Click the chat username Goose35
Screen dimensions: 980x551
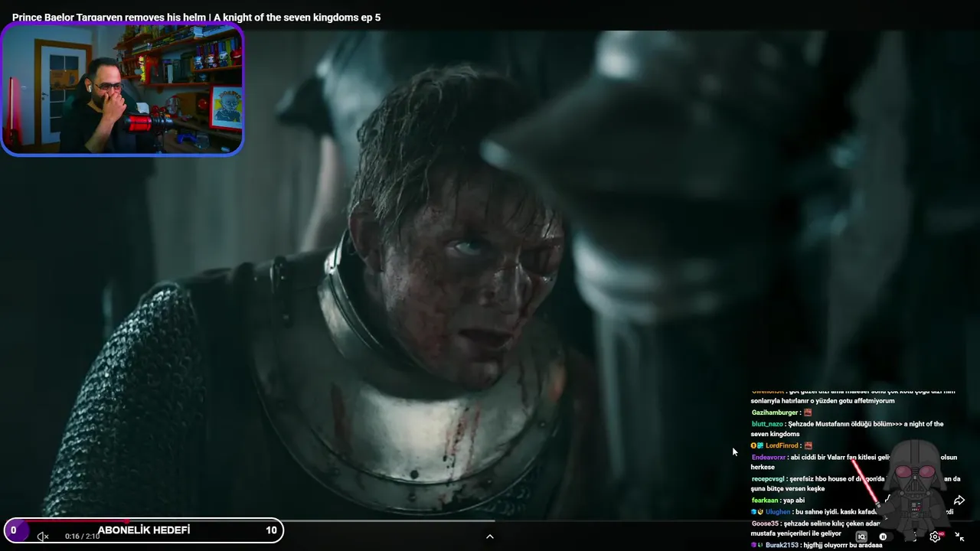pyautogui.click(x=766, y=523)
